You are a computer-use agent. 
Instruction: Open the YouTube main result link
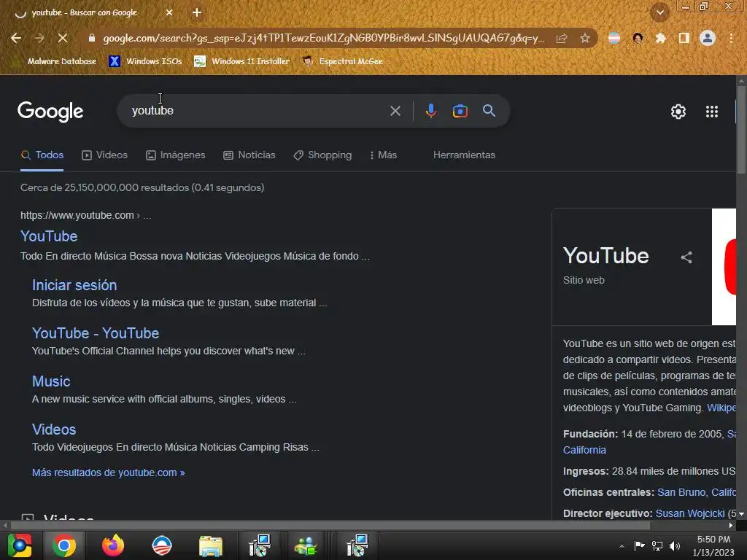click(49, 237)
